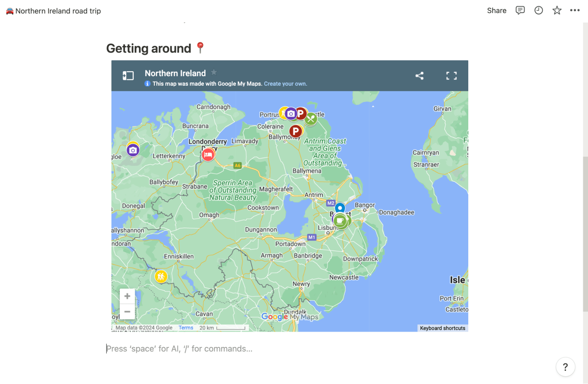Click the Stranraer label on map
The width and height of the screenshot is (588, 384).
pos(426,165)
